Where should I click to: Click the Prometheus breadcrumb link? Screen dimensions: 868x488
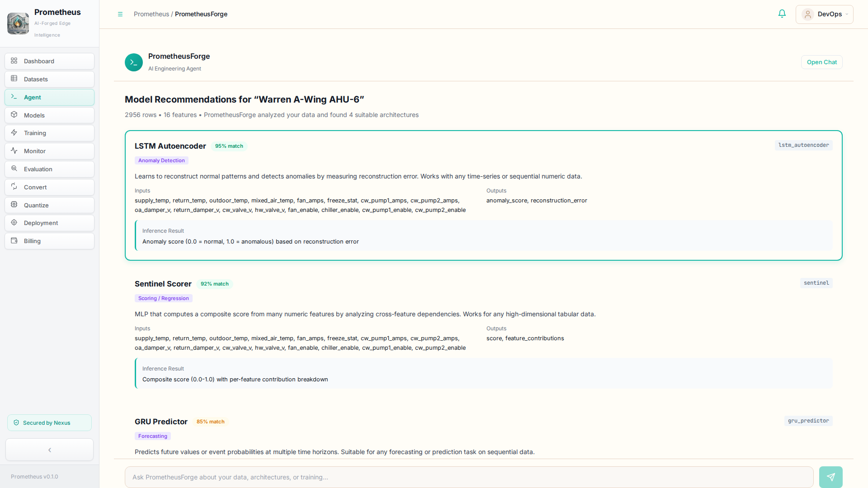[x=151, y=14]
